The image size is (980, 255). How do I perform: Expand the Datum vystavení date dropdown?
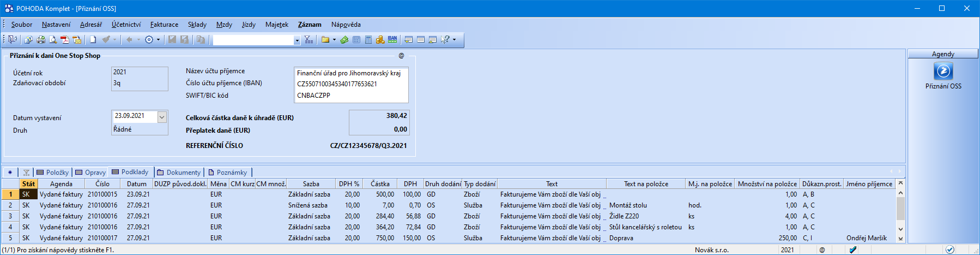(162, 117)
